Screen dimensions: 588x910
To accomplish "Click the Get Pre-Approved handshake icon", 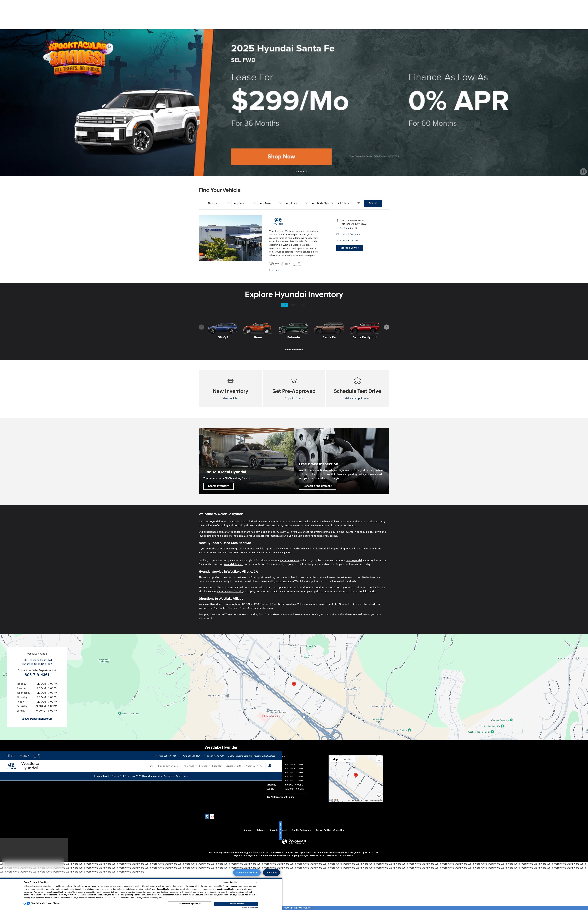I will coord(294,381).
